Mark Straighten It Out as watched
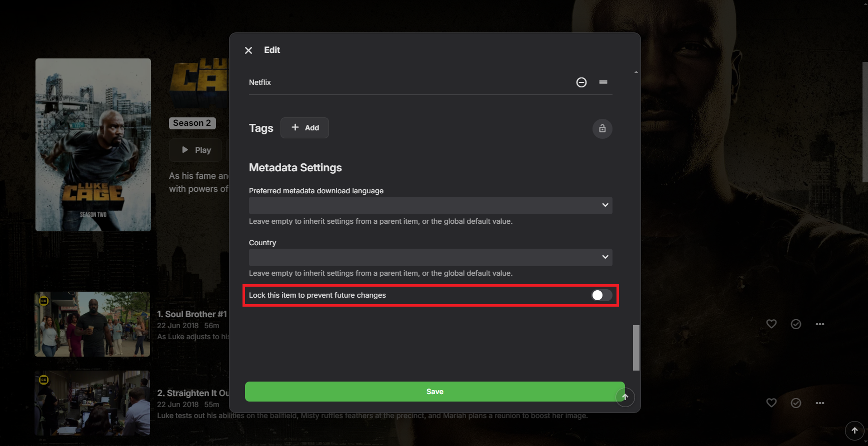Viewport: 868px width, 446px height. (x=796, y=403)
